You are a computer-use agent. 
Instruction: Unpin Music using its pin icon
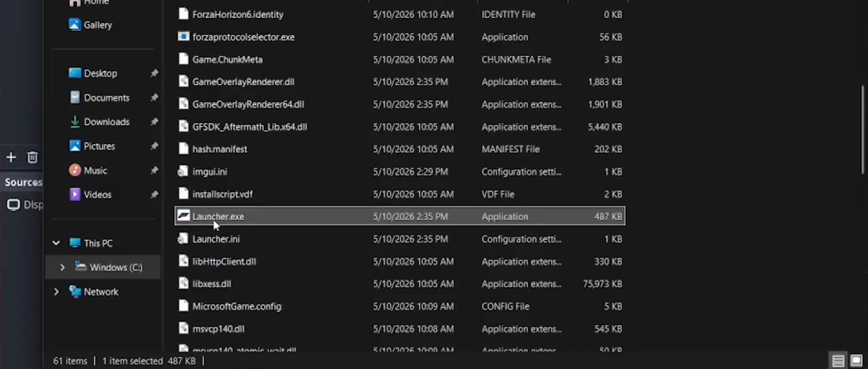(x=154, y=171)
